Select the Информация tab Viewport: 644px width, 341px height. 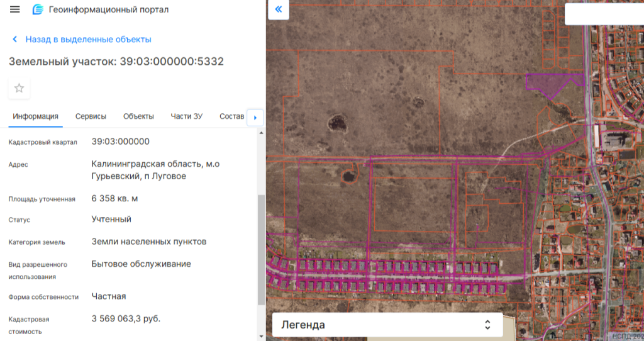35,116
